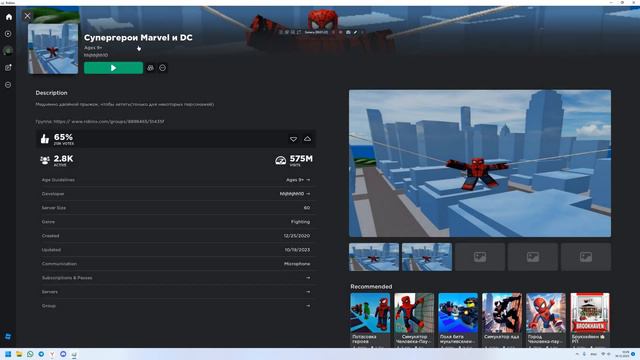Downvote the experience with the down arrow
Screen dimensions: 640x360
[293, 139]
